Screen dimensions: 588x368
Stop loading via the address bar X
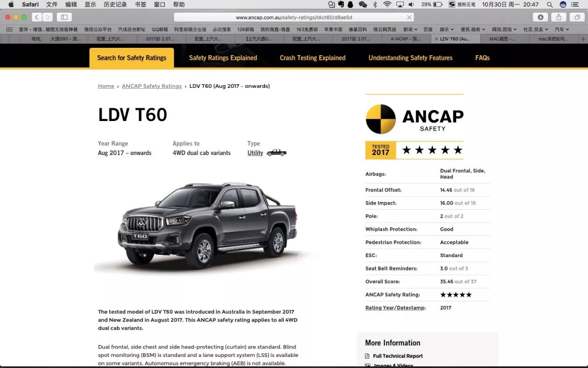[x=409, y=17]
